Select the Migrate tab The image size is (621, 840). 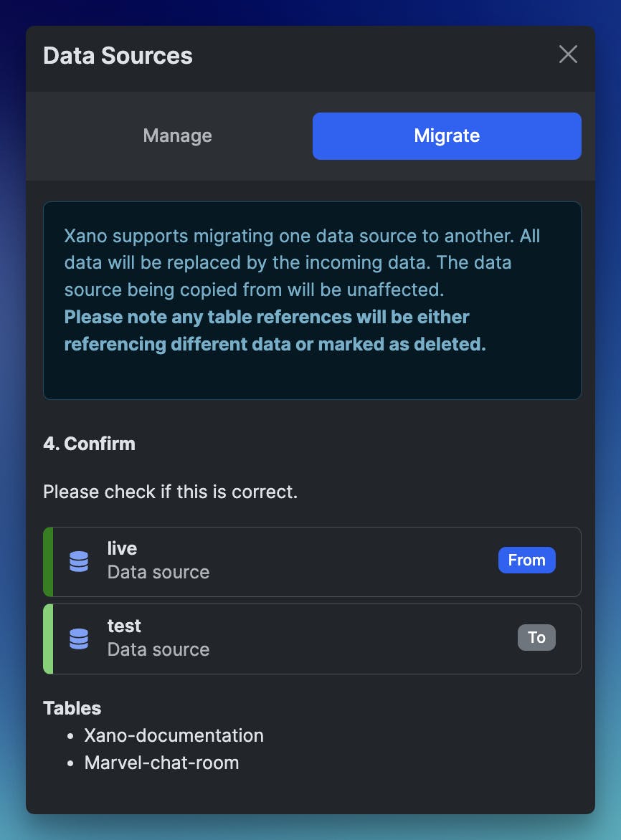[447, 135]
